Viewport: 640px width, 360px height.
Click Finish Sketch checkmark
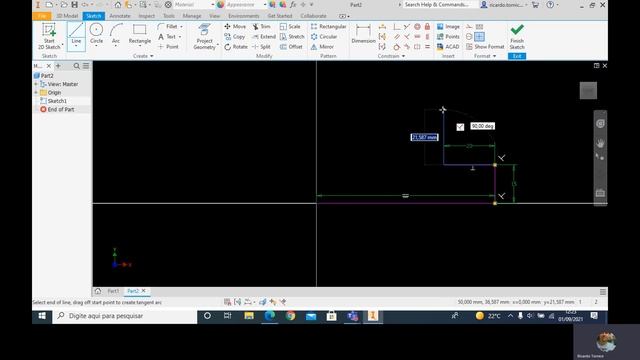[x=517, y=30]
